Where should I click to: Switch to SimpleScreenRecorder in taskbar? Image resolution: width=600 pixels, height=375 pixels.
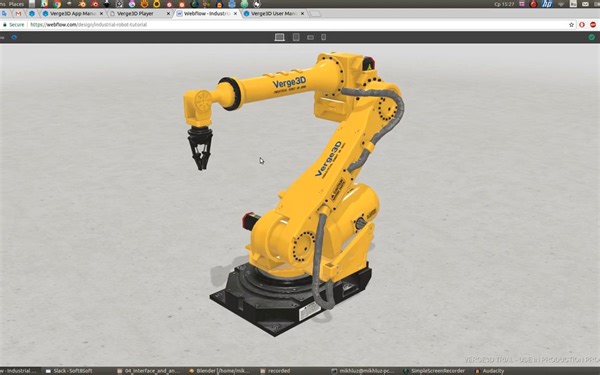point(434,371)
